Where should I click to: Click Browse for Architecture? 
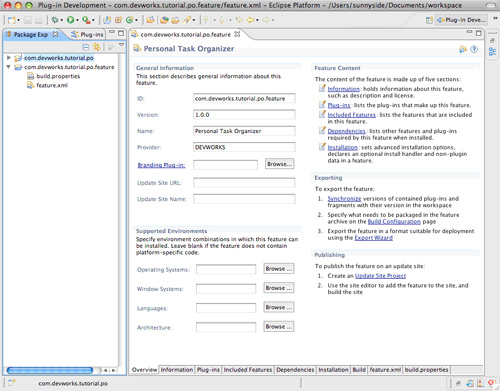pos(279,327)
